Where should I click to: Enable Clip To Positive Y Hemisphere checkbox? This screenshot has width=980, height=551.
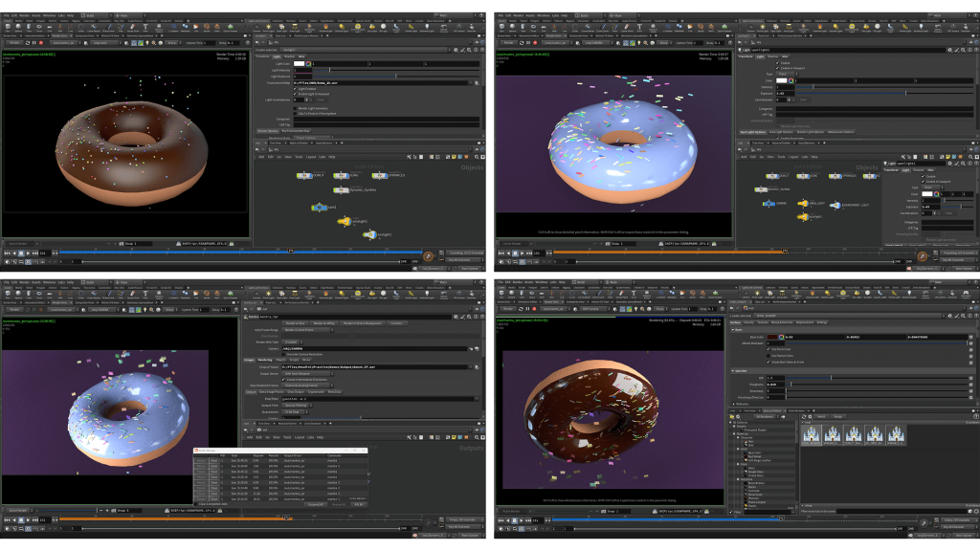pos(296,114)
